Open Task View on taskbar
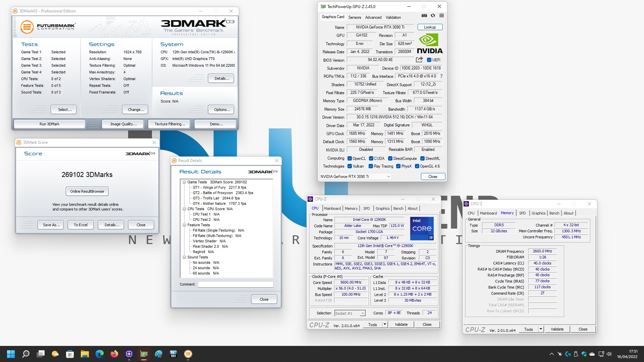 (41, 354)
